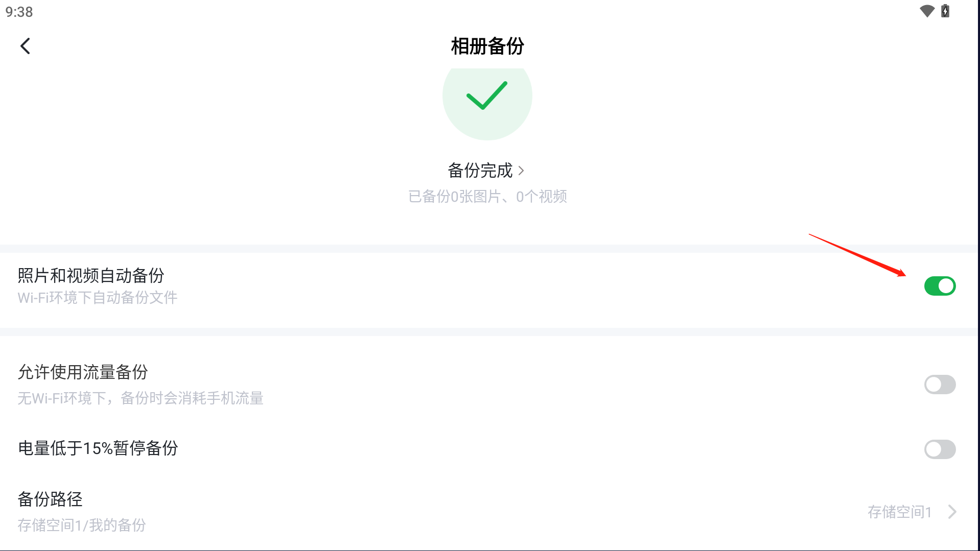Screen dimensions: 980x551
Task: Check the Wi-Fi status bar icon
Action: [x=927, y=11]
